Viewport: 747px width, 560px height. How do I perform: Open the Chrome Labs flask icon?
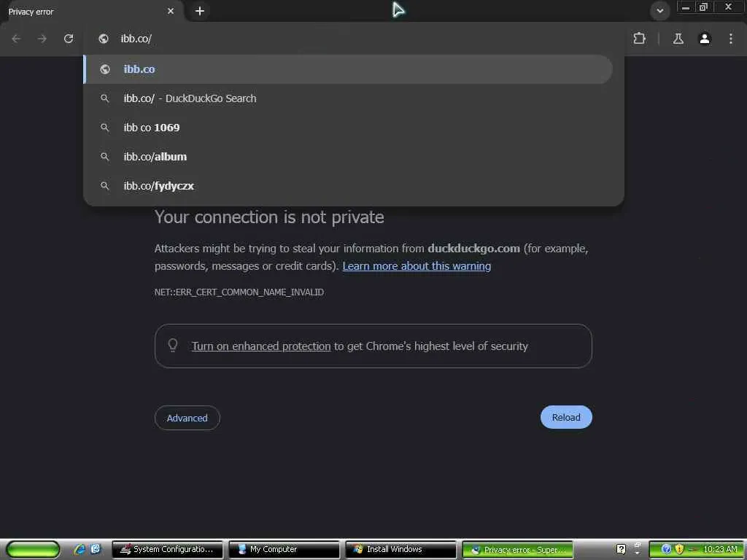[x=678, y=39]
